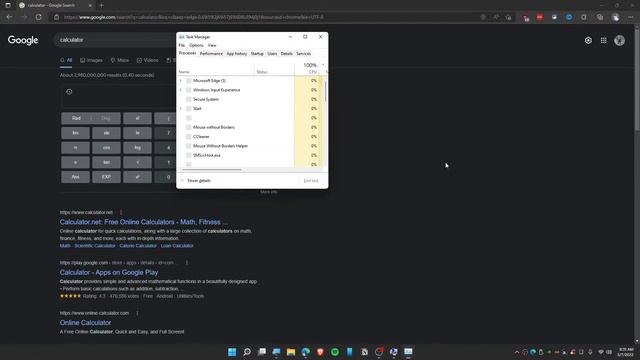Expand the Microsoft Edge (5) process group

tap(181, 81)
